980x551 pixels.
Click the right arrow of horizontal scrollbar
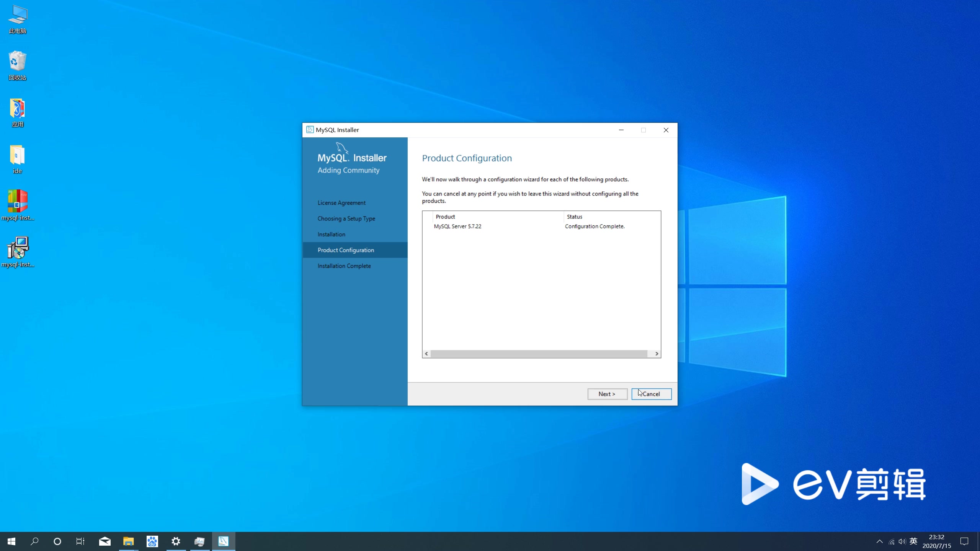coord(657,354)
